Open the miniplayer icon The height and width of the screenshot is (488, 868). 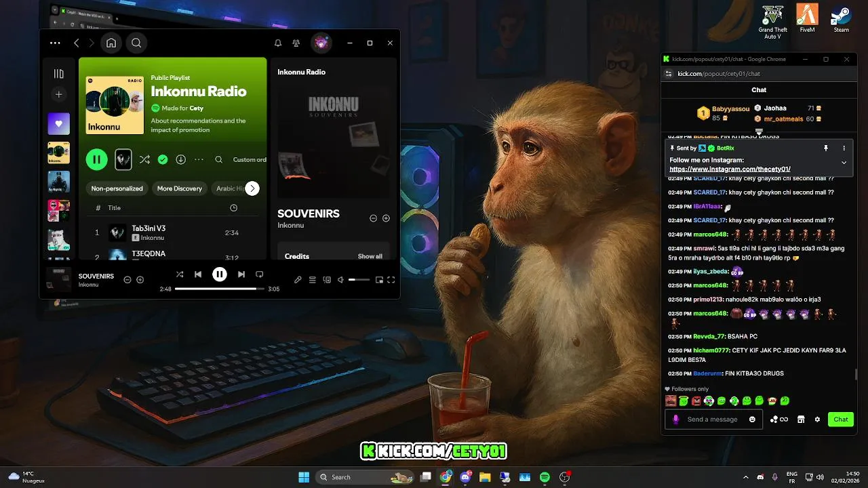pos(379,279)
